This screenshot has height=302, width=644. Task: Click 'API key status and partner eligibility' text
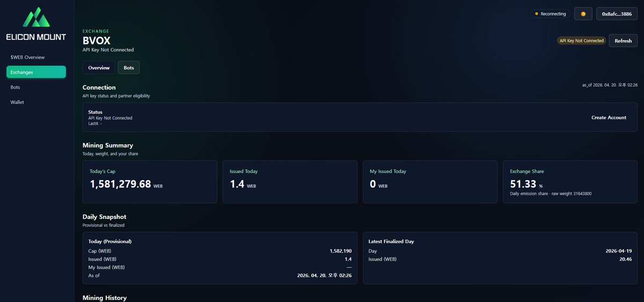116,96
